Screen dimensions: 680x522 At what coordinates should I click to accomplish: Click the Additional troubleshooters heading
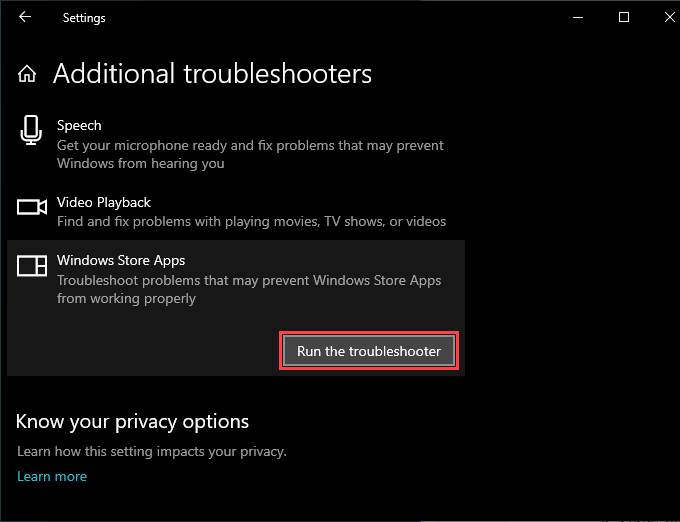coord(212,74)
